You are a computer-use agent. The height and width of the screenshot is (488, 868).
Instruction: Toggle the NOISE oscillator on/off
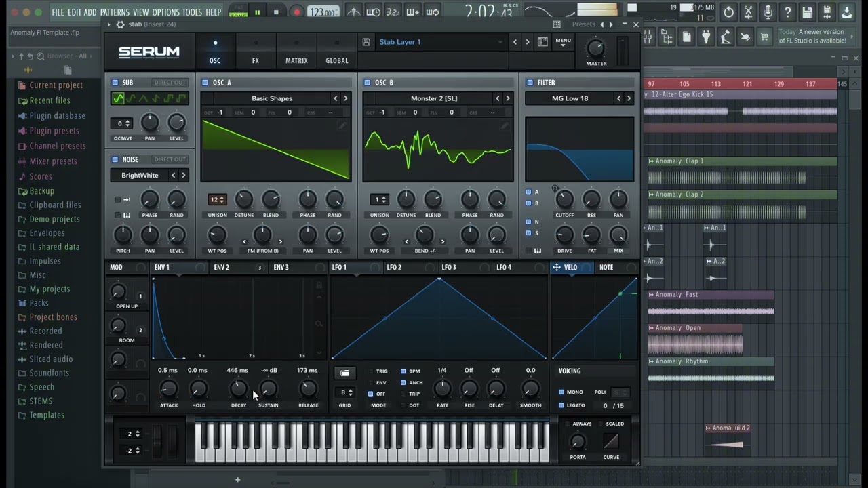click(x=115, y=159)
